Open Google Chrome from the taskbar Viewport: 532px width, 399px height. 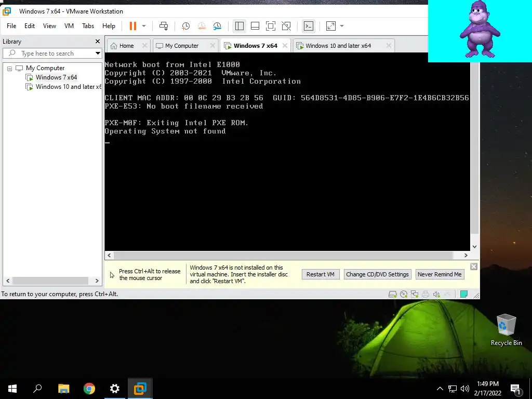point(89,389)
